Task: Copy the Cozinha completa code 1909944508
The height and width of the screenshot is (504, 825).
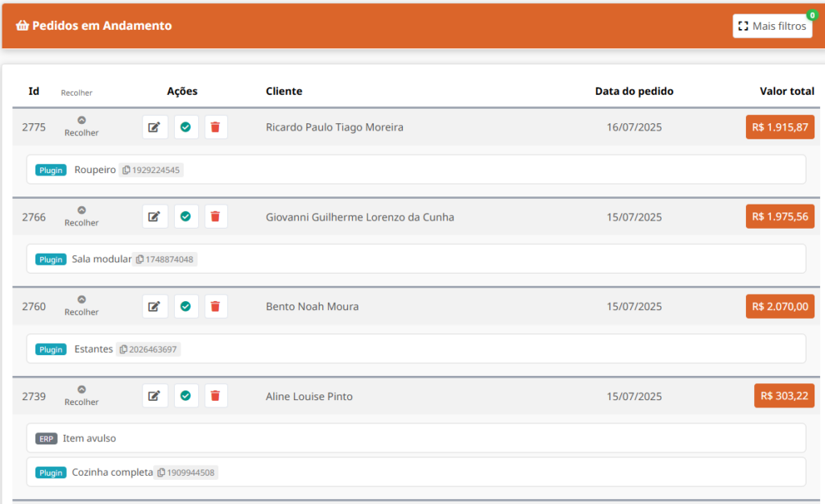Action: tap(186, 473)
